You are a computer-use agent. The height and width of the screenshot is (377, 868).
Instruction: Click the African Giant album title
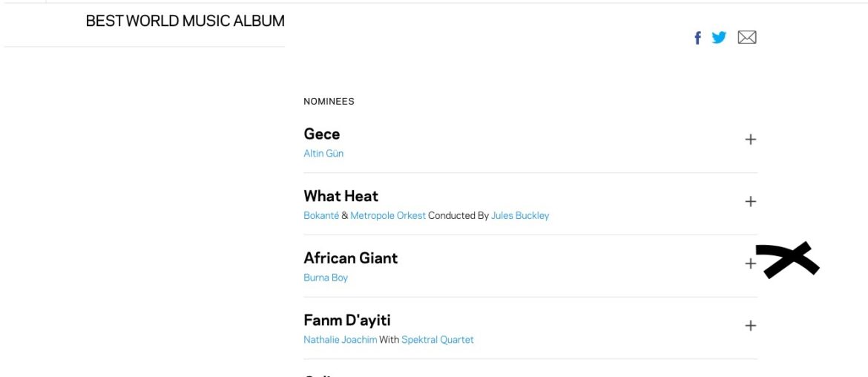350,258
